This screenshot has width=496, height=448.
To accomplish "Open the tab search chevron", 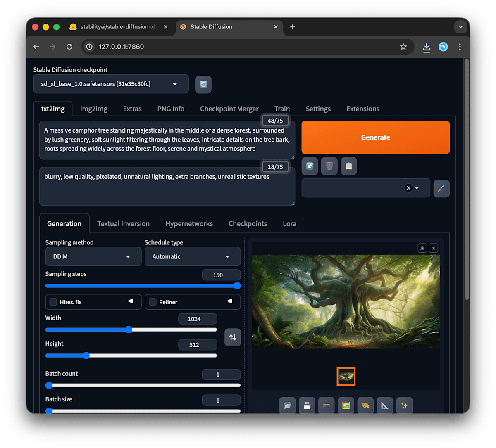I will (x=460, y=27).
